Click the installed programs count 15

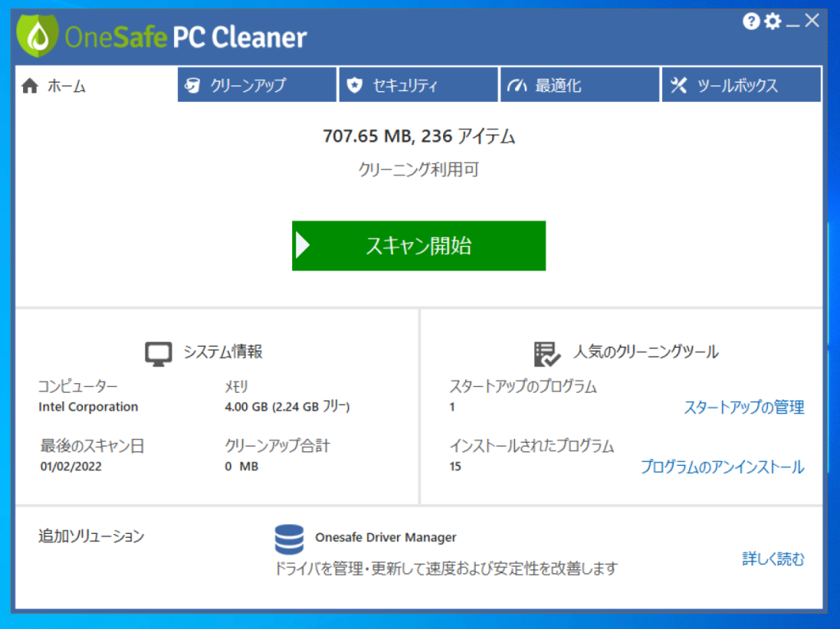(455, 467)
